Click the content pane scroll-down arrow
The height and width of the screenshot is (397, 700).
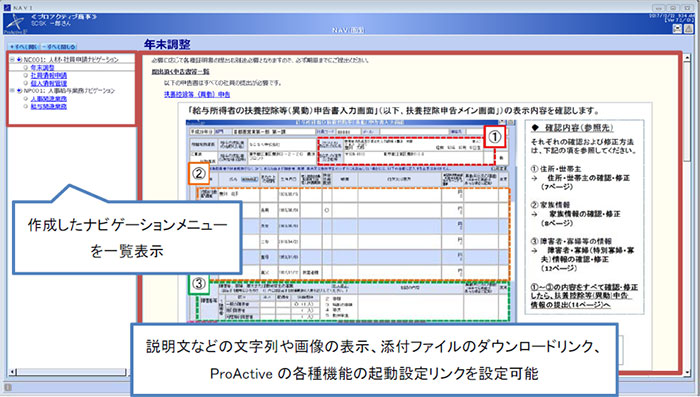tap(688, 371)
